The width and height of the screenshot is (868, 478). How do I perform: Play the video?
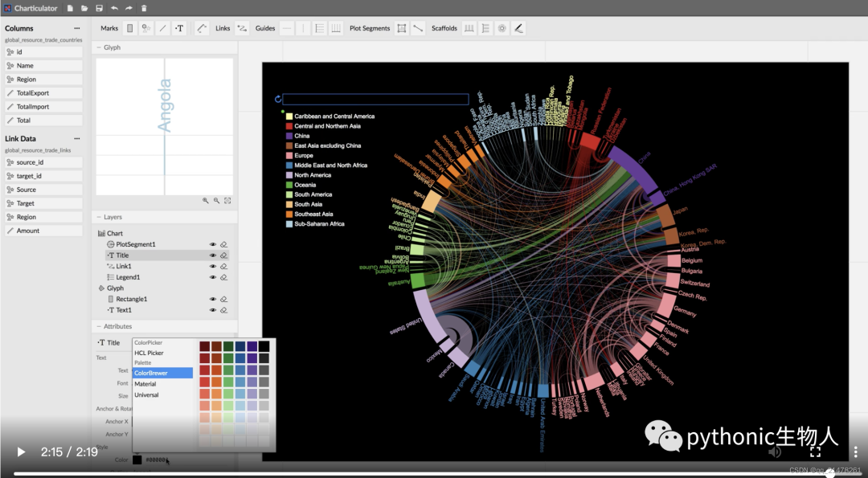point(21,452)
